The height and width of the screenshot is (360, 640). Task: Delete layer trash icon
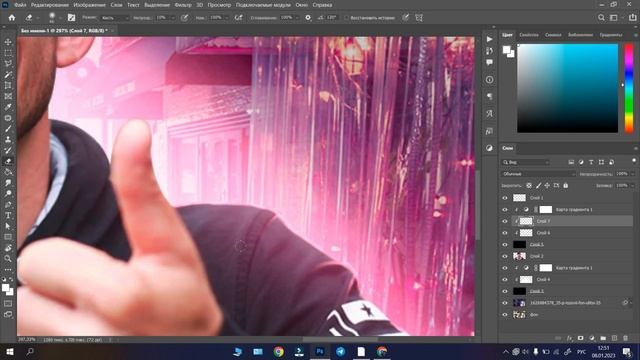[x=625, y=338]
